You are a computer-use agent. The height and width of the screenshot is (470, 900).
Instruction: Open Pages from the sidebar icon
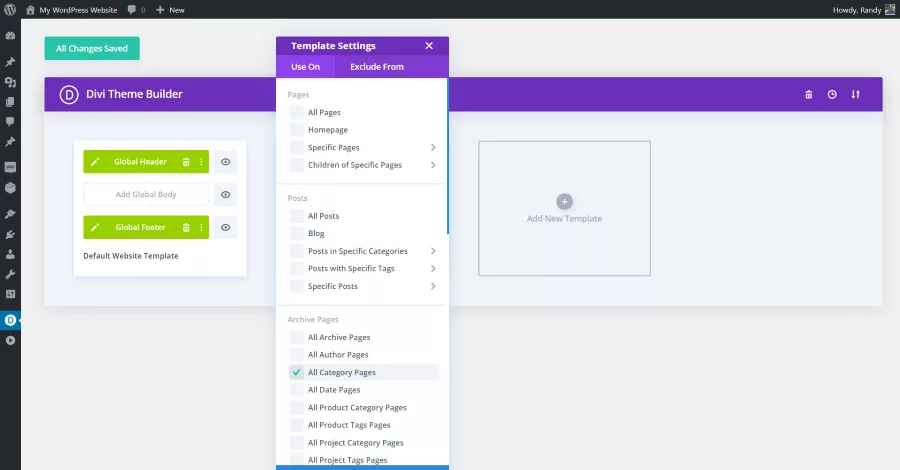10,102
